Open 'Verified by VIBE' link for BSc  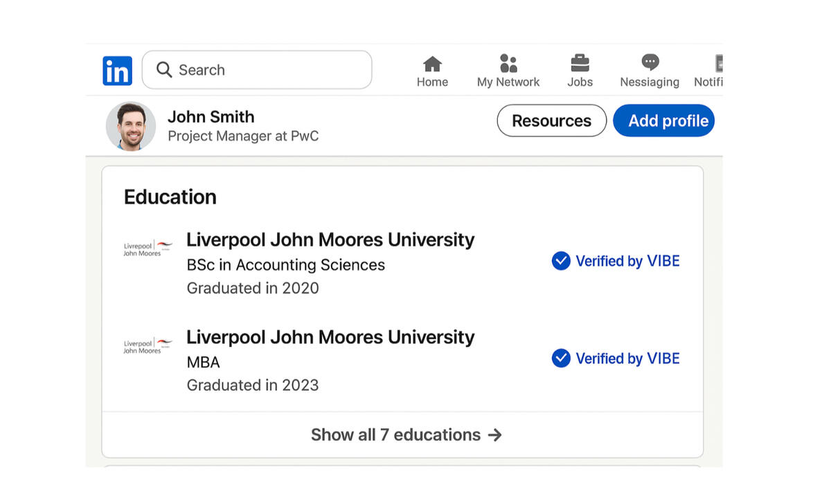(x=628, y=261)
